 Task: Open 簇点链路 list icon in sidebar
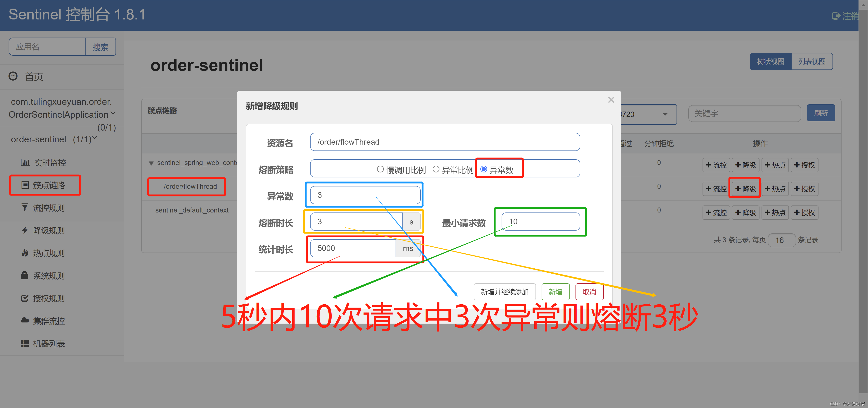point(25,185)
